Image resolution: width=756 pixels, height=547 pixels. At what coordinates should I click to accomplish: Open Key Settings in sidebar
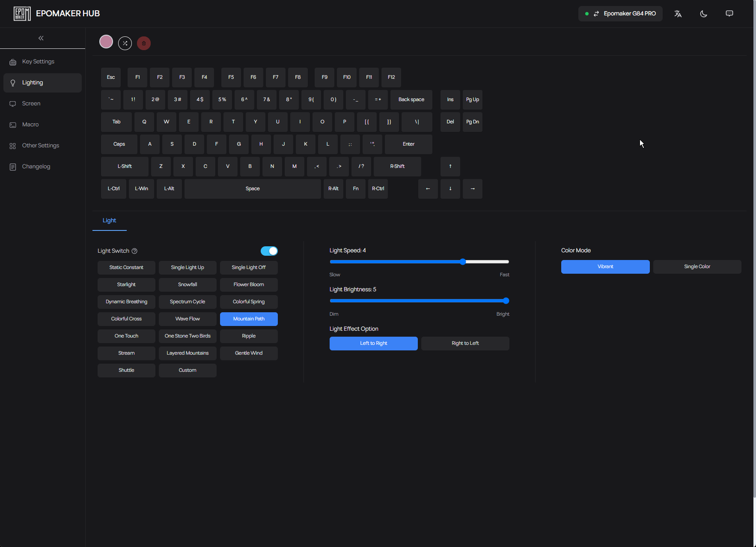42,62
